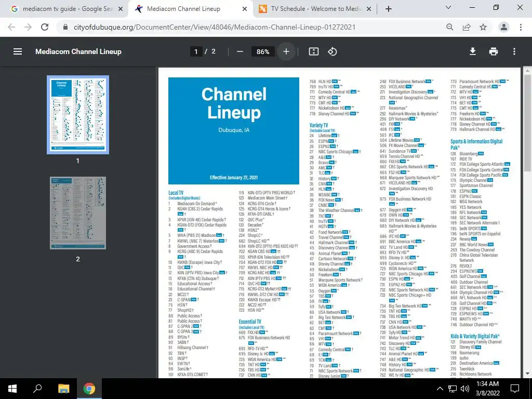Print the channel lineup document

coord(494,51)
